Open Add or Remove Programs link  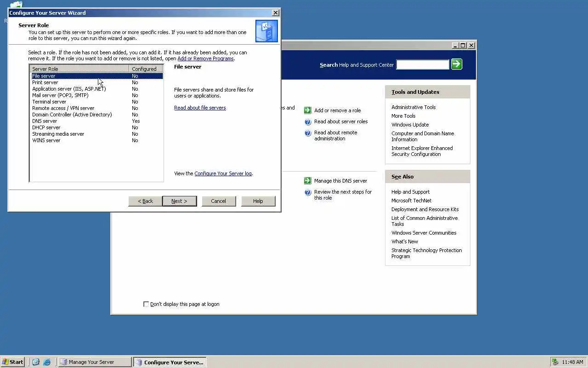[205, 58]
